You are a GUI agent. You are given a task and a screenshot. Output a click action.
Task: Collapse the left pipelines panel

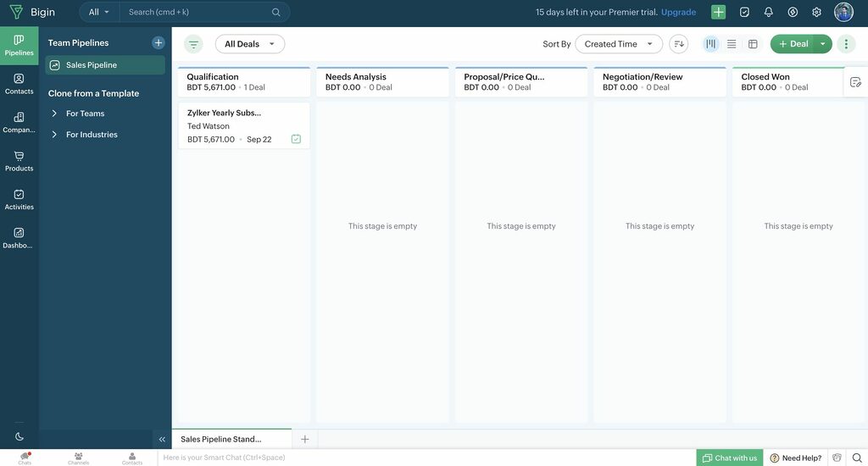[162, 439]
